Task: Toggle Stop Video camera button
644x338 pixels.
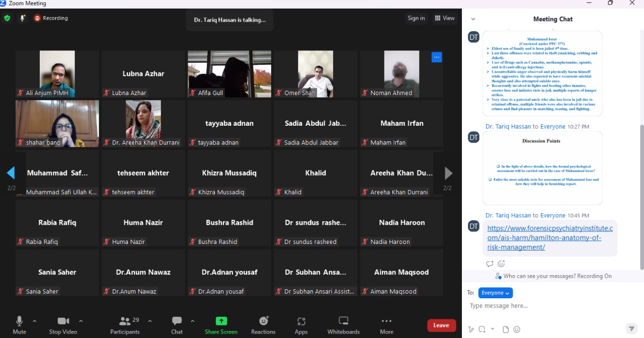Action: [63, 321]
